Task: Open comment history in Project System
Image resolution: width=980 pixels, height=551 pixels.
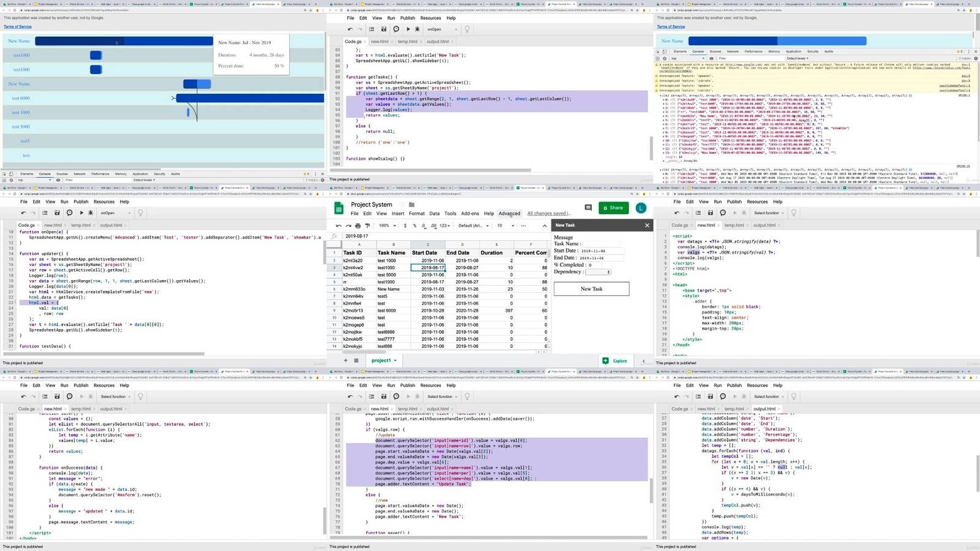Action: [x=588, y=208]
